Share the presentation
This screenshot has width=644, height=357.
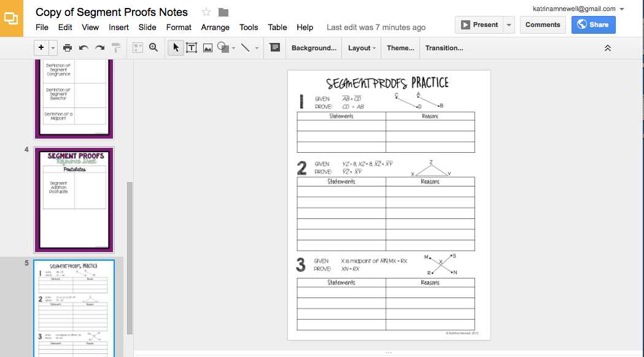click(x=593, y=25)
